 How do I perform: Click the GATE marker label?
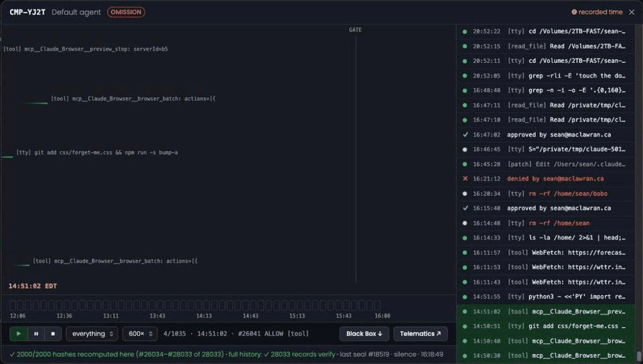[x=355, y=30]
